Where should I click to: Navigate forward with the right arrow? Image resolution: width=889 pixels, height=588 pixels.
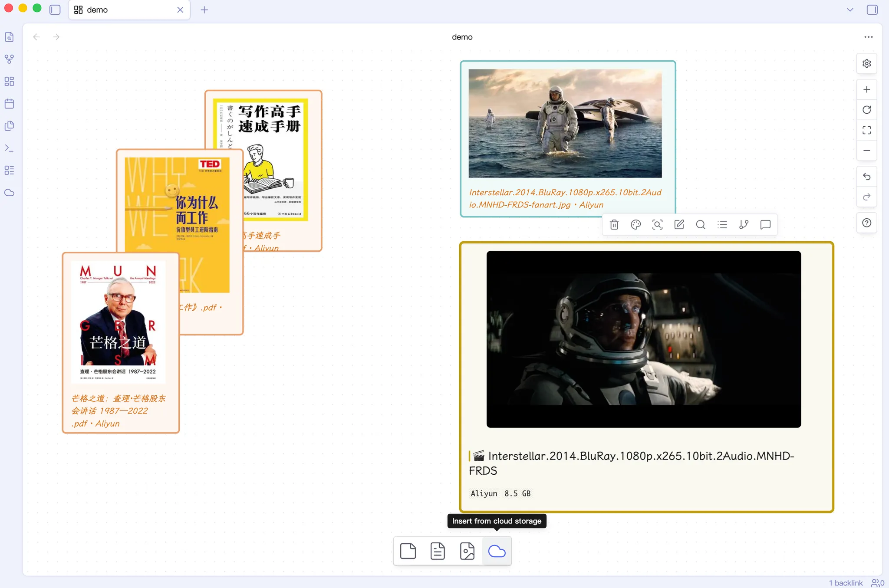(56, 37)
